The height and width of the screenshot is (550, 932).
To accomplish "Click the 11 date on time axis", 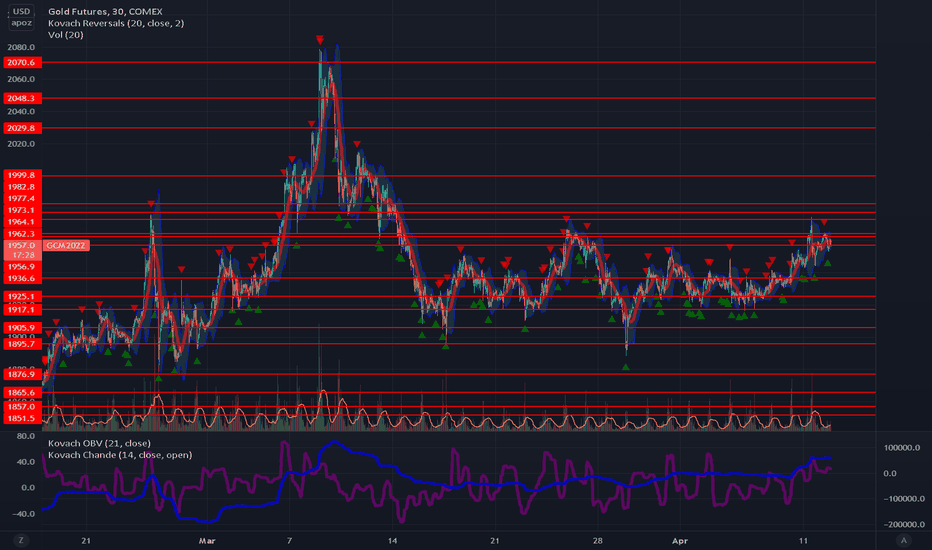I will coord(803,540).
